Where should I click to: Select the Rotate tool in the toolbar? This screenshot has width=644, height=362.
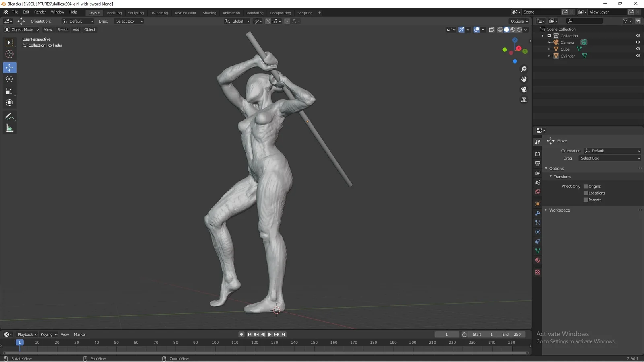click(9, 79)
